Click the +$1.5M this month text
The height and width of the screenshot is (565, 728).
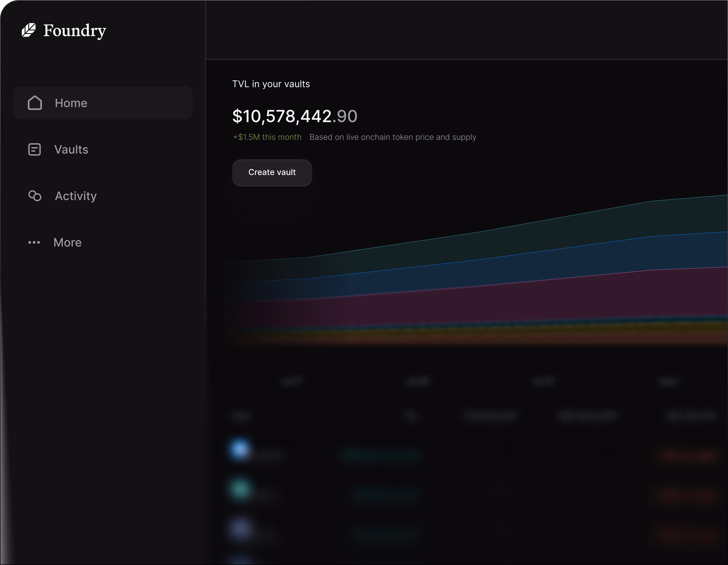coord(267,137)
